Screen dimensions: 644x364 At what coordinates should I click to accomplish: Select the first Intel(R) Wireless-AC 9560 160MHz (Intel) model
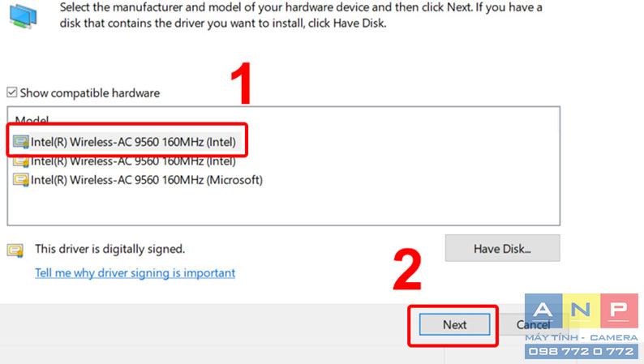pyautogui.click(x=133, y=142)
